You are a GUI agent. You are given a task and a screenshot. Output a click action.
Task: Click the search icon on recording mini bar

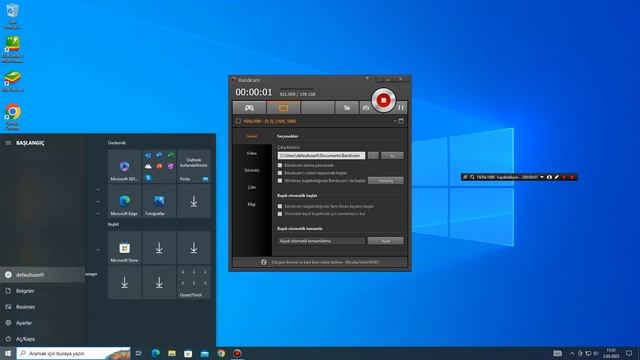pyautogui.click(x=472, y=177)
